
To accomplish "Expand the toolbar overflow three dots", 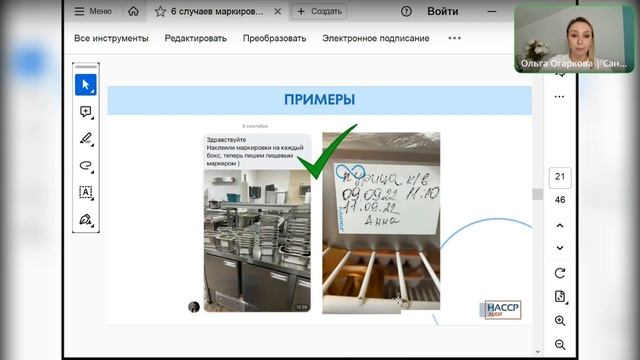I will pos(454,38).
